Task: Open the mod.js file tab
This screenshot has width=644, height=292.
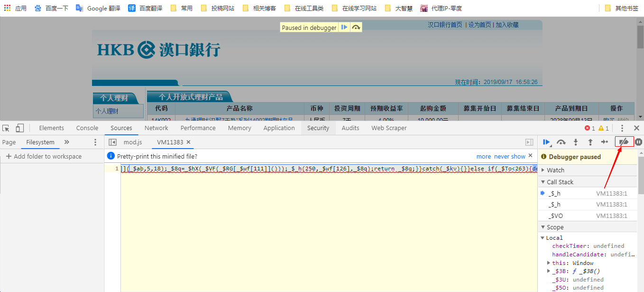Action: coord(133,142)
